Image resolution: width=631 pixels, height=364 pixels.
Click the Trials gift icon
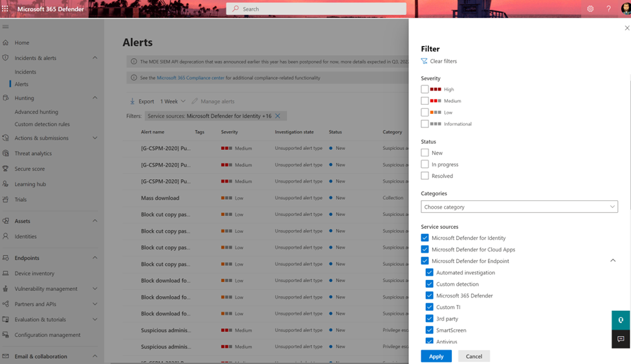point(5,199)
